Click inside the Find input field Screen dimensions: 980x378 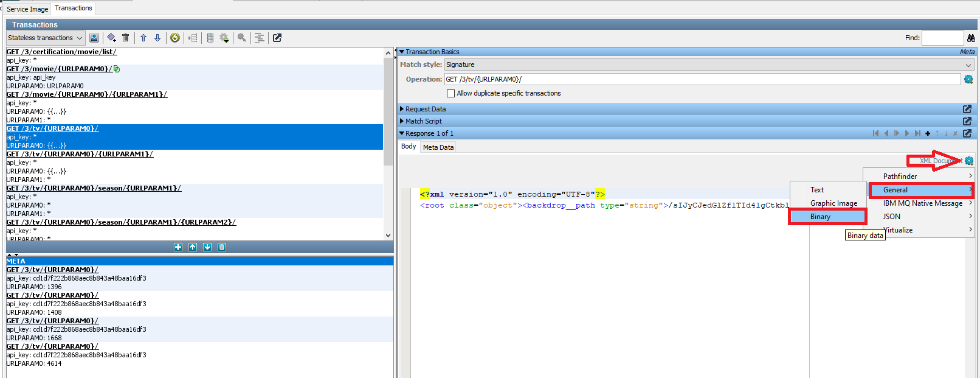[x=942, y=38]
